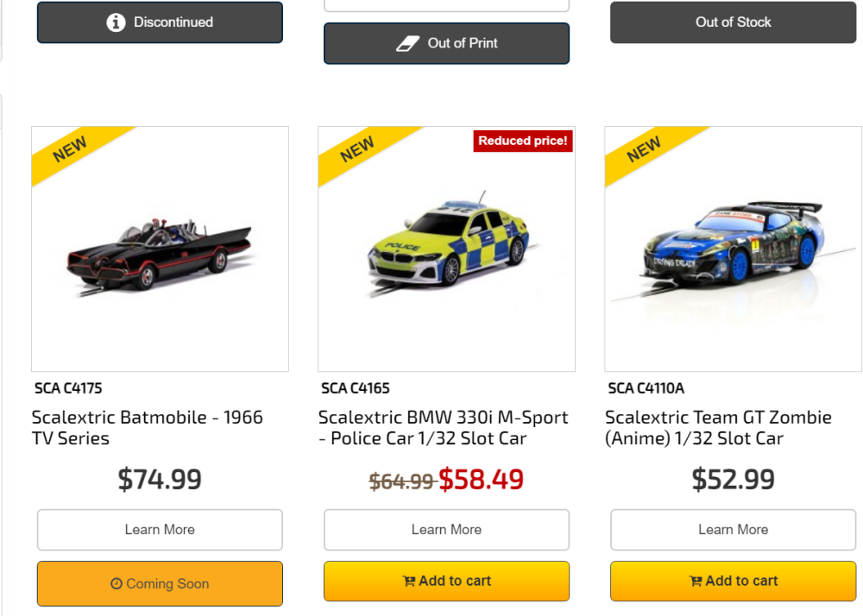Click Learn More under the Batmobile
This screenshot has height=616, width=863.
point(160,530)
